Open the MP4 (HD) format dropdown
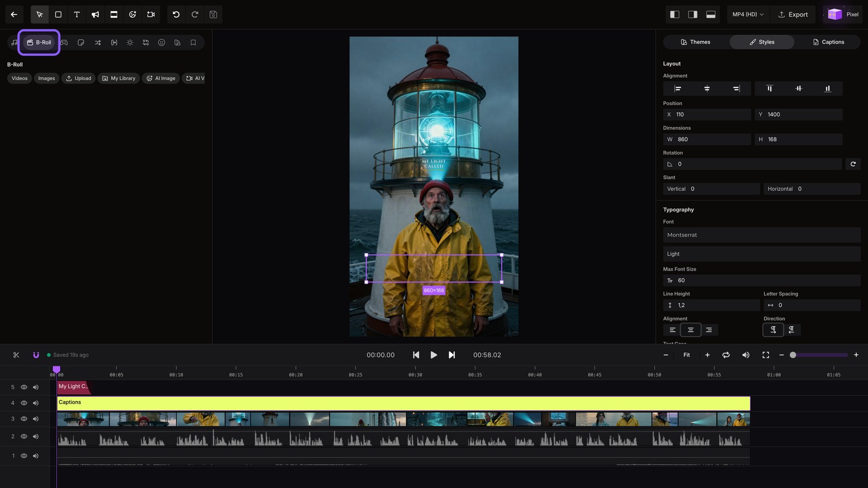868x488 pixels. [x=748, y=15]
